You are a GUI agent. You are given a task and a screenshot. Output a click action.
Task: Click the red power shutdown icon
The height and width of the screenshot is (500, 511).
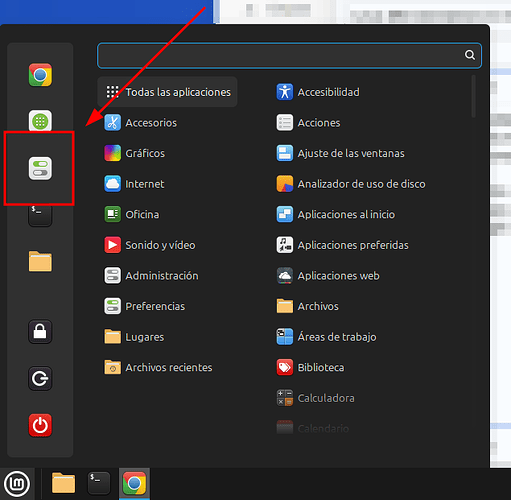40,425
